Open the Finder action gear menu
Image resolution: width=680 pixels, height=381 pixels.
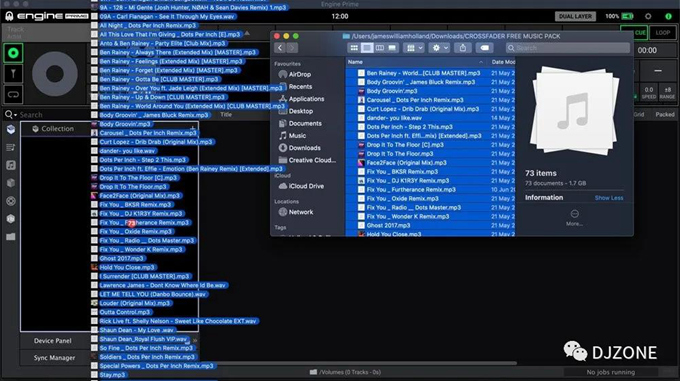[439, 48]
